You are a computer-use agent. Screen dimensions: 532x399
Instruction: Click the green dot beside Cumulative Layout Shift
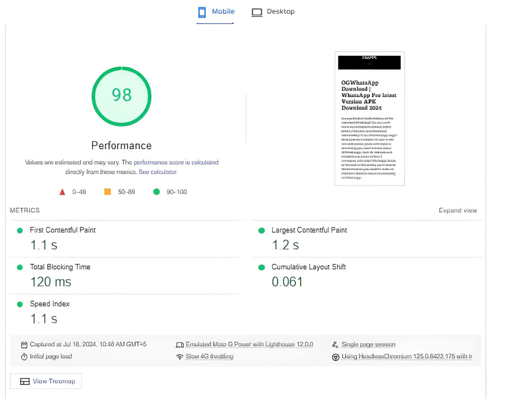[x=262, y=268]
